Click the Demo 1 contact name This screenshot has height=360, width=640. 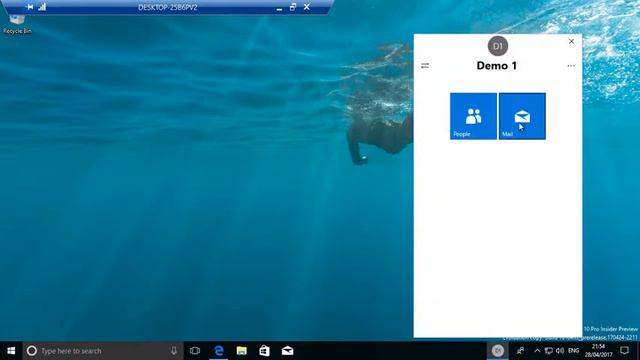[497, 66]
